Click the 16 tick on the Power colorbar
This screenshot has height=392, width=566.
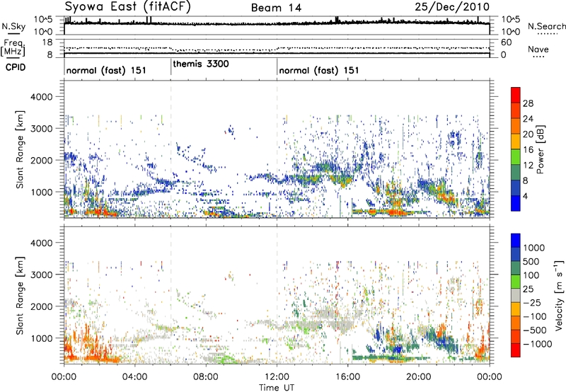click(528, 150)
